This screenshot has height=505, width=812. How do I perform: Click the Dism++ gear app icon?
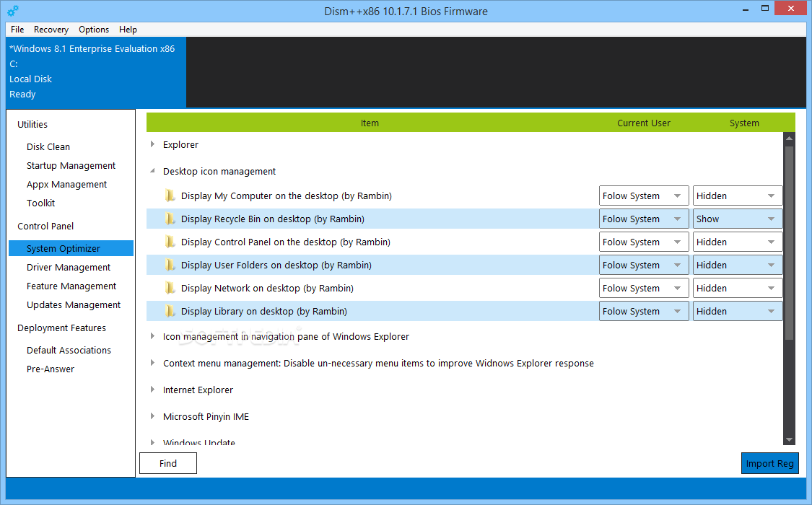(13, 10)
